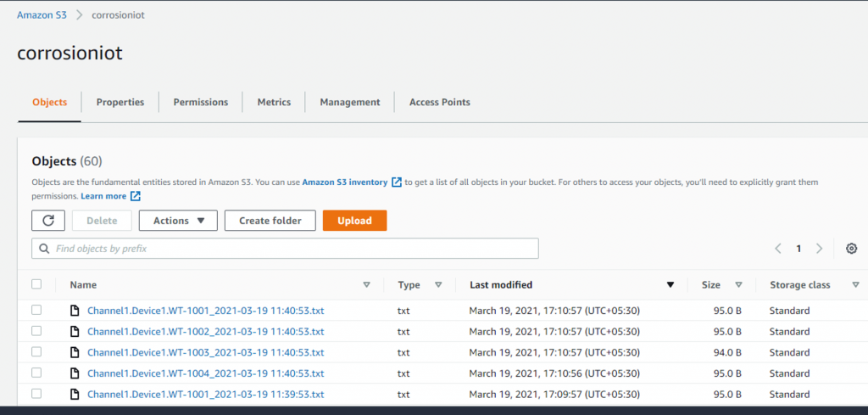Click the Standard cell for WT-1003 row
This screenshot has height=415, width=868.
pos(789,352)
